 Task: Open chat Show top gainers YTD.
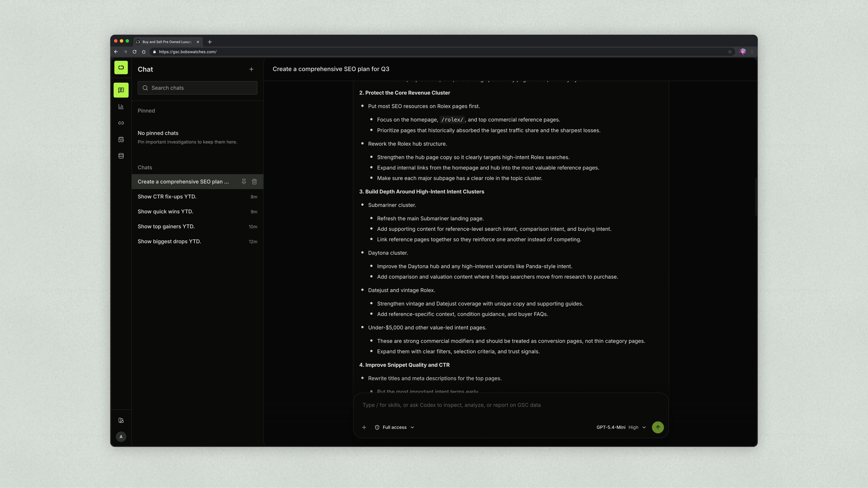click(198, 226)
